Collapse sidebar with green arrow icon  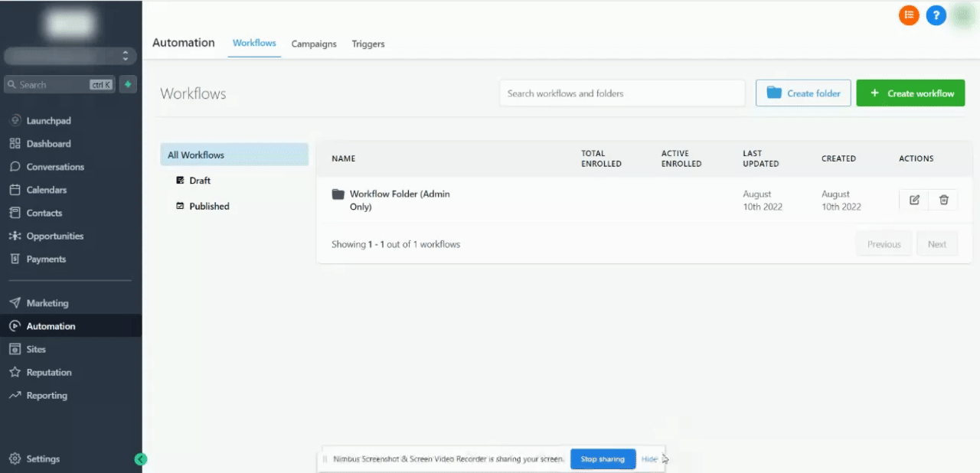tap(141, 459)
